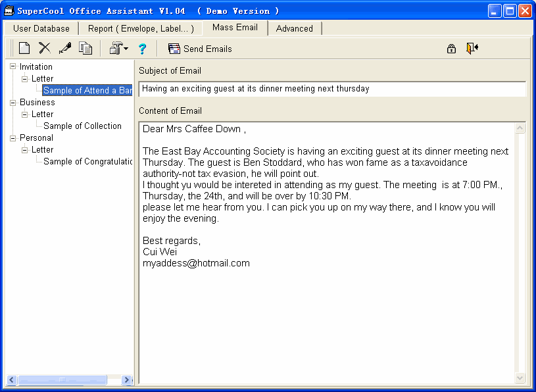The width and height of the screenshot is (536, 392).
Task: Open the hammer tools dropdown in toolbar
Action: point(118,48)
